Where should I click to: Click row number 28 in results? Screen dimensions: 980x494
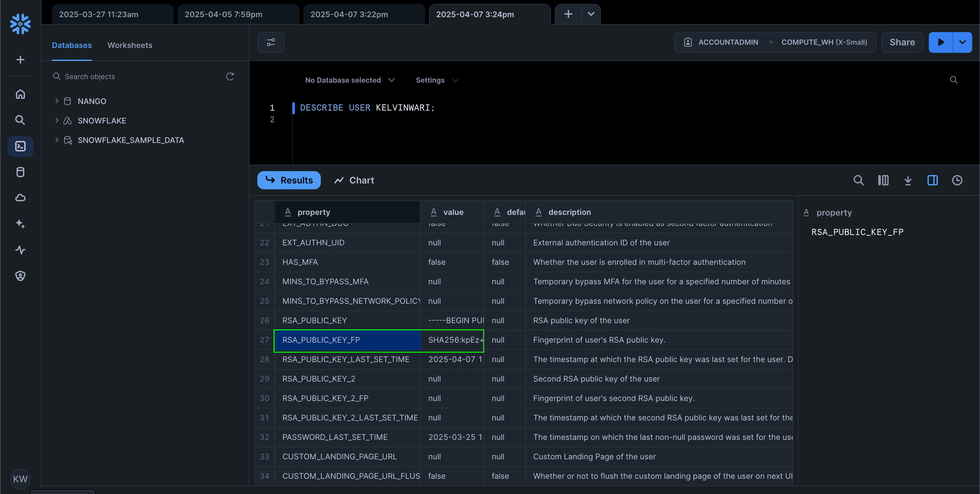pyautogui.click(x=264, y=359)
